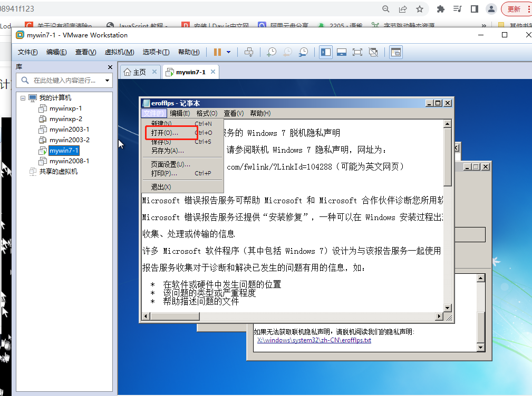Viewport: 532px width, 396px height.
Task: Open Notepad 编辑(E) menu
Action: click(179, 114)
